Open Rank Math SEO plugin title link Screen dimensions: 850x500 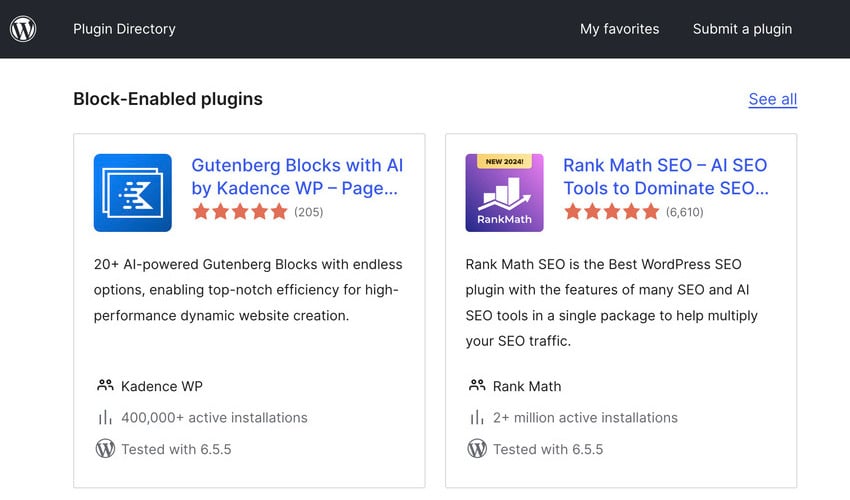coord(665,176)
